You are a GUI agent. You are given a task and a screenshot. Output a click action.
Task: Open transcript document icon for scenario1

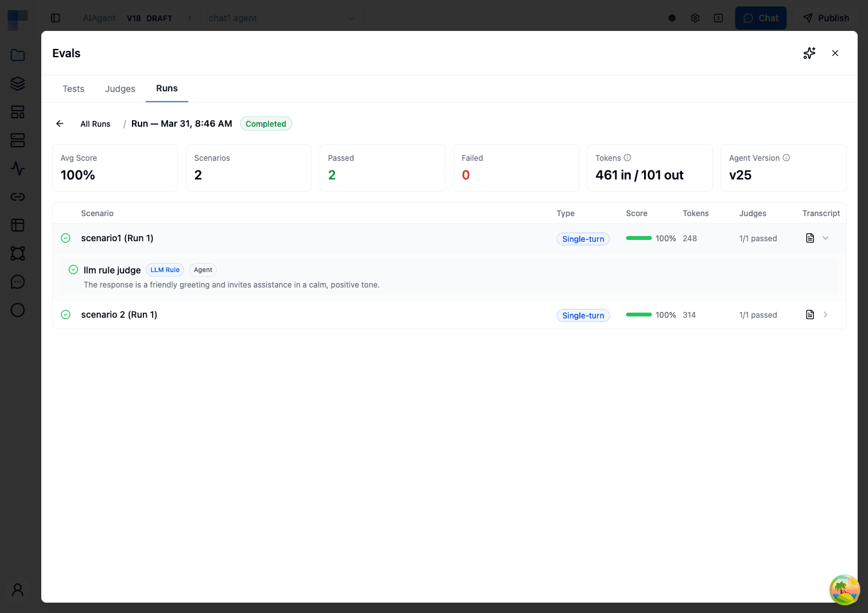[x=810, y=238]
